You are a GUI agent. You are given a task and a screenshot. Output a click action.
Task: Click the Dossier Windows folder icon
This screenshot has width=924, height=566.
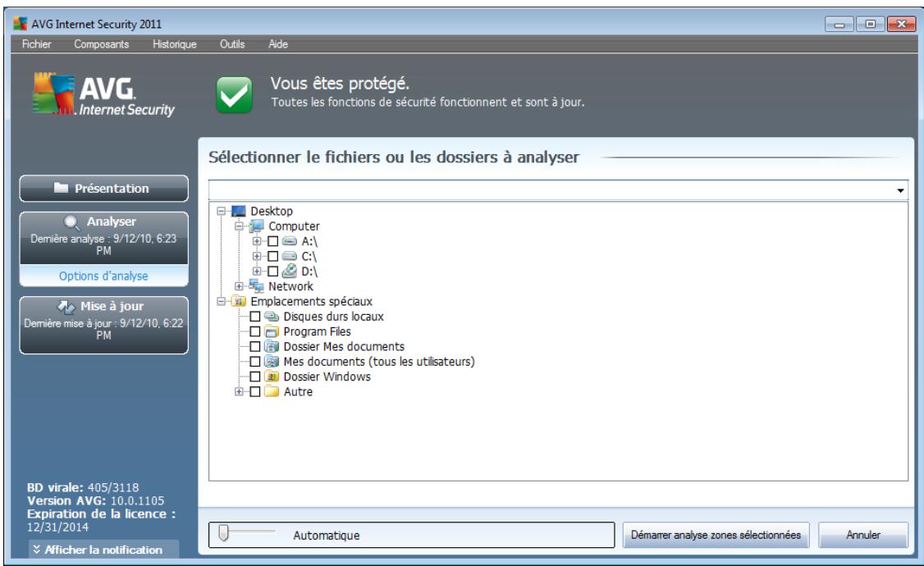tap(272, 377)
